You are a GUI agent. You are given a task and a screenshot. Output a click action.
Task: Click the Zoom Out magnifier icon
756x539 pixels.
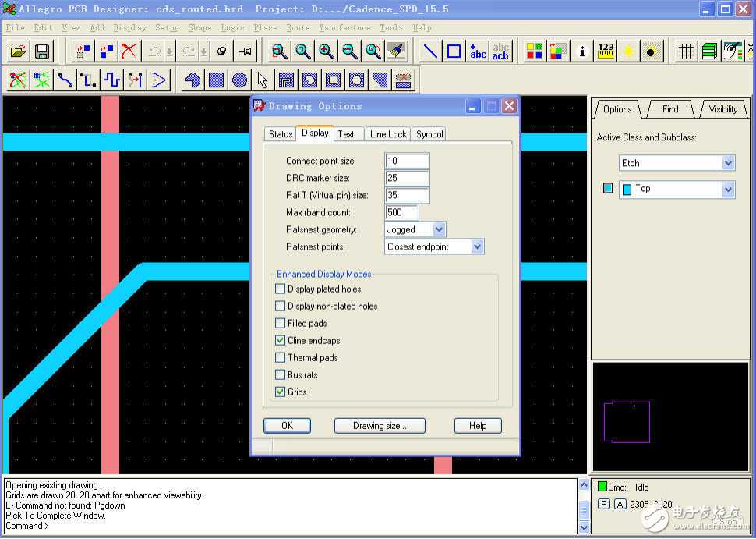pos(350,51)
